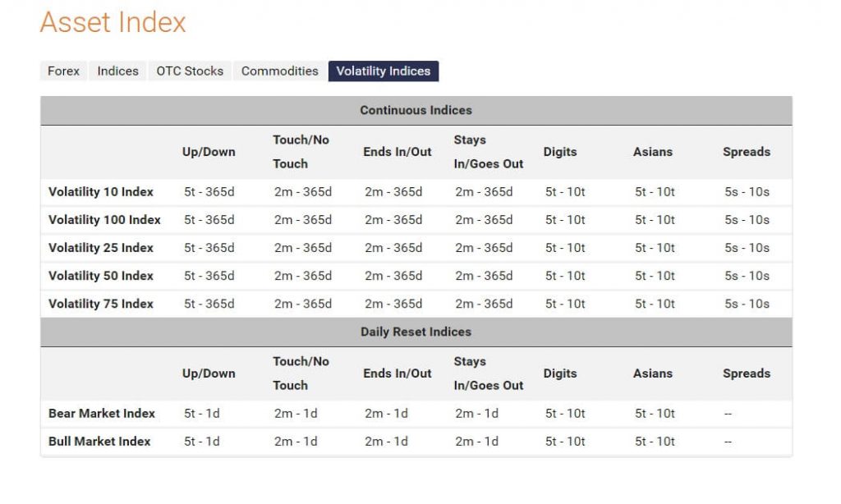This screenshot has width=841, height=504.
Task: Click Up/Down header in Daily Reset Indices table
Action: point(209,373)
